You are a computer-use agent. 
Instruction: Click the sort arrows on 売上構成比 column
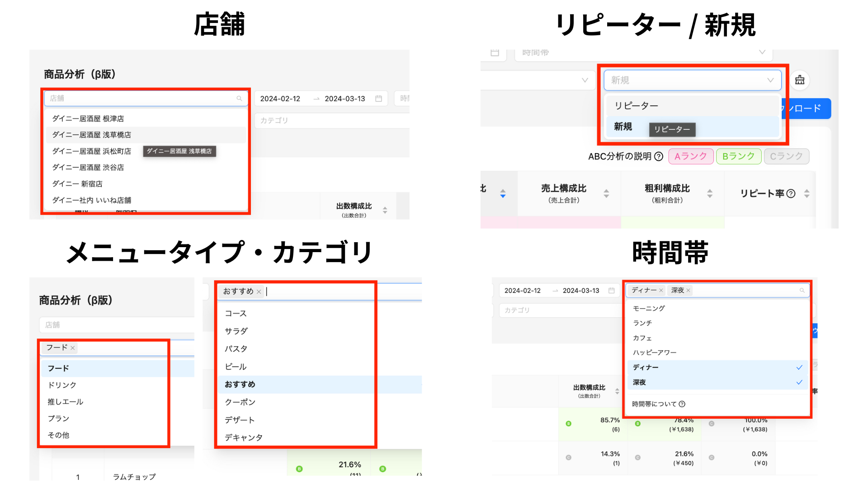606,193
